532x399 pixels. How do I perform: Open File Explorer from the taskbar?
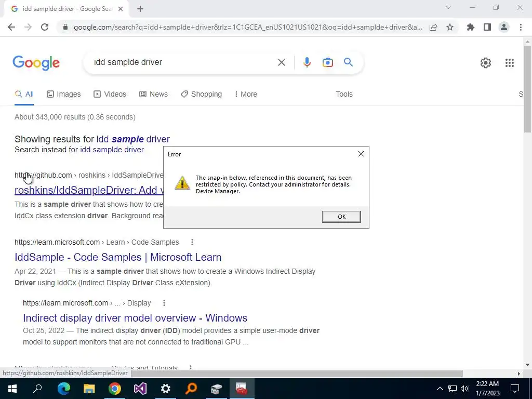pos(89,389)
